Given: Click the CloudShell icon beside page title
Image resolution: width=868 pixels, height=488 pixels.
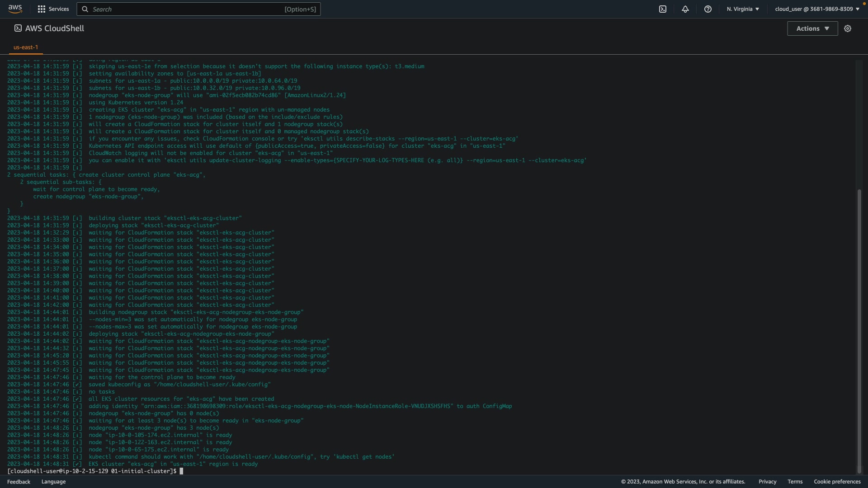Looking at the screenshot, I should (18, 28).
